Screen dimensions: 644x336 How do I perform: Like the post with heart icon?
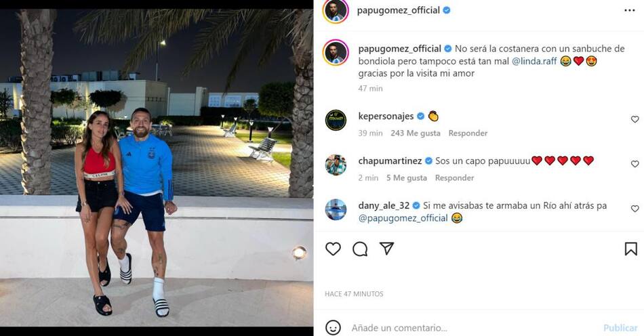[x=333, y=249]
